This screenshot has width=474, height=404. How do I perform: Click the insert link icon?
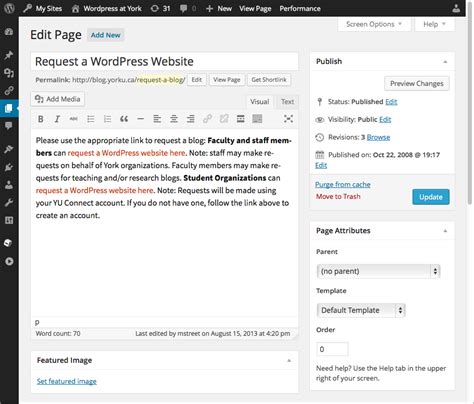pyautogui.click(x=207, y=119)
